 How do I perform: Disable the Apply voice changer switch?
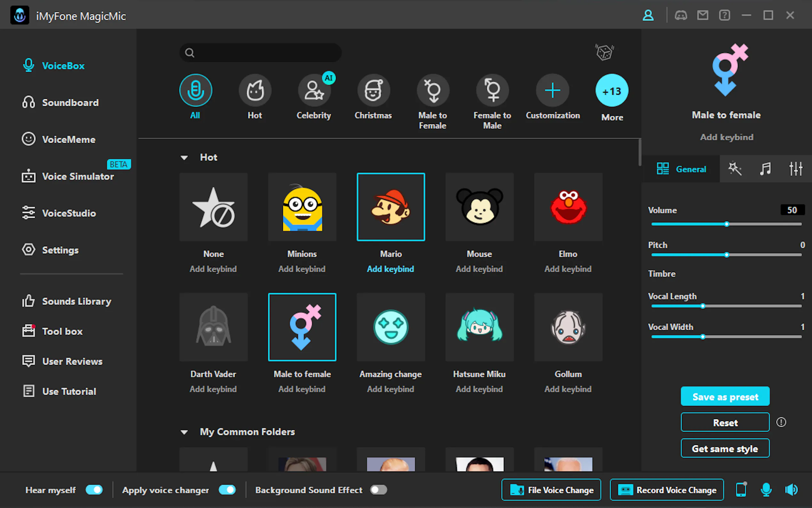[227, 489]
